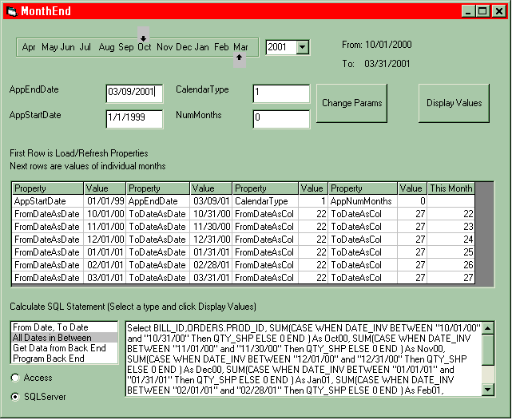
Task: Click This Month cell showing 26
Action: 451,265
